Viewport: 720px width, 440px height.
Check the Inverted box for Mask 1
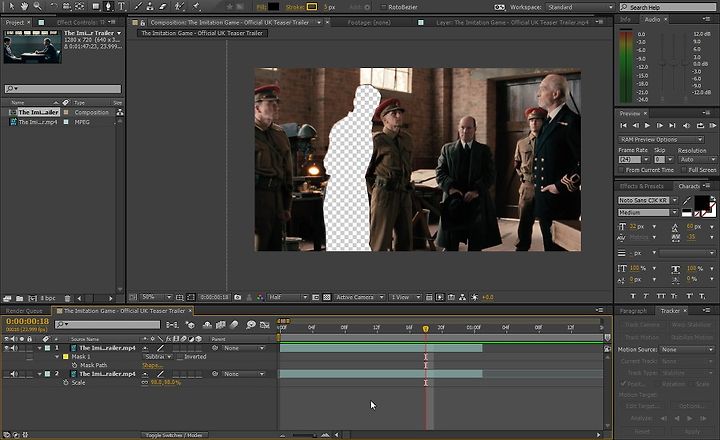(x=180, y=356)
